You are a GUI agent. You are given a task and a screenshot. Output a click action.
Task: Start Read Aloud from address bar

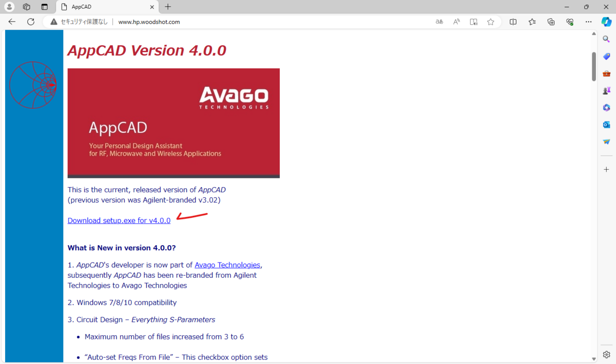(456, 22)
